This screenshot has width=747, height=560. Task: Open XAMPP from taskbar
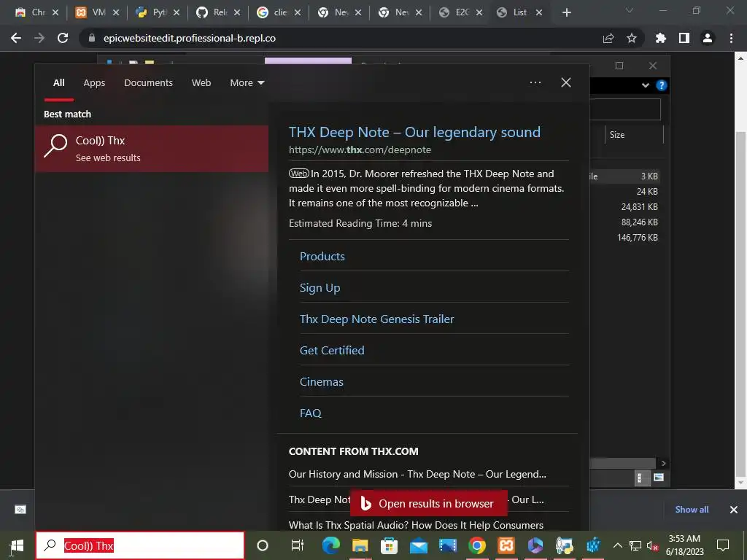506,545
